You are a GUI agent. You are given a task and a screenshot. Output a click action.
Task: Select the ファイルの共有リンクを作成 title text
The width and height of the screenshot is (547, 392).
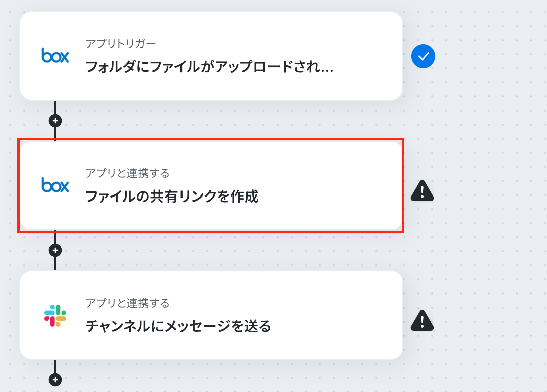coord(172,197)
